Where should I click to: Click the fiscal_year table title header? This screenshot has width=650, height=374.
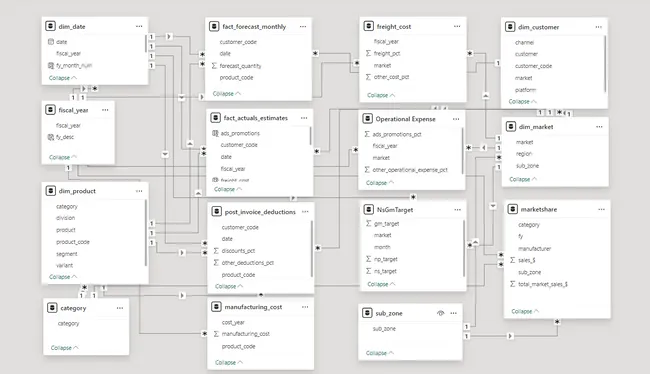(73, 110)
